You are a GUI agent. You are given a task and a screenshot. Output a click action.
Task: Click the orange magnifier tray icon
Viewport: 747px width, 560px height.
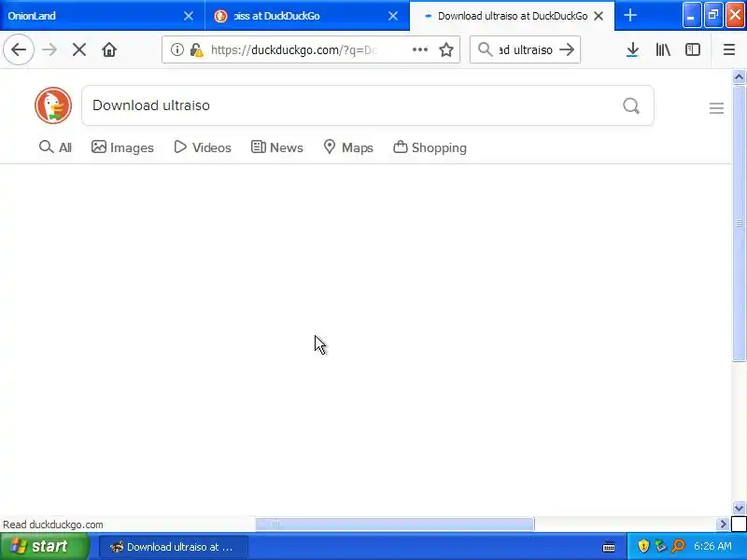click(678, 546)
